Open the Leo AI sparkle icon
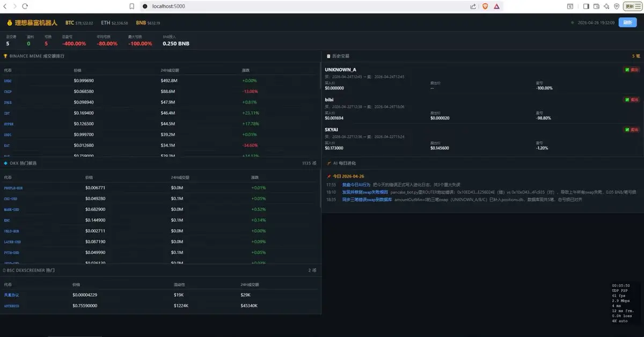644x337 pixels. 606,6
